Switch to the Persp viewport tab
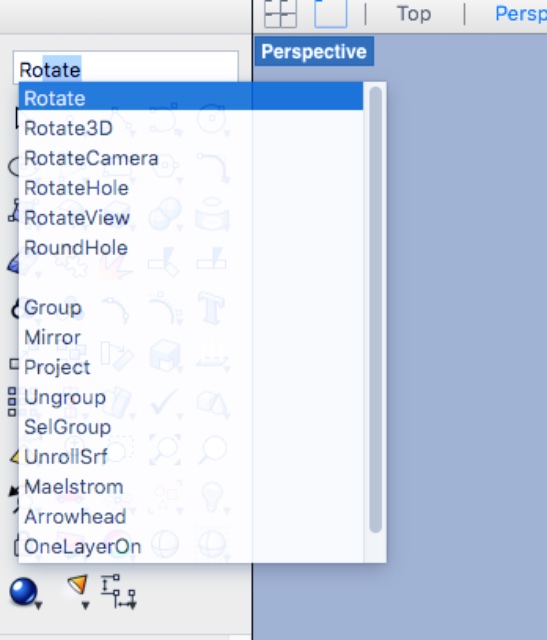This screenshot has height=640, width=547. (x=521, y=13)
